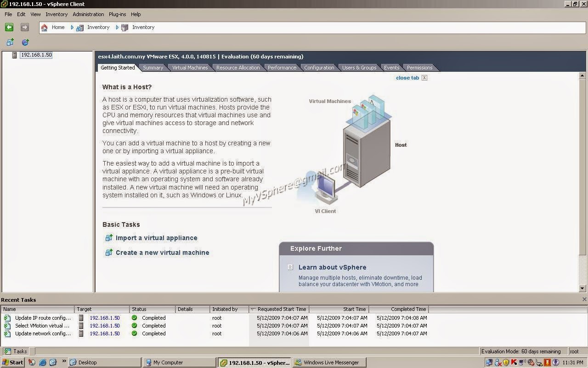Open the View menu
Screen dimensions: 588x368
point(35,14)
